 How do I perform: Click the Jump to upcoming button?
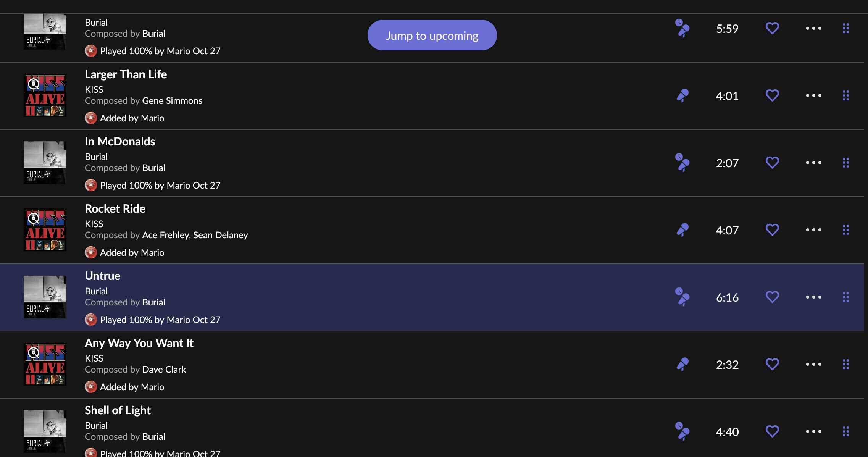pos(432,36)
